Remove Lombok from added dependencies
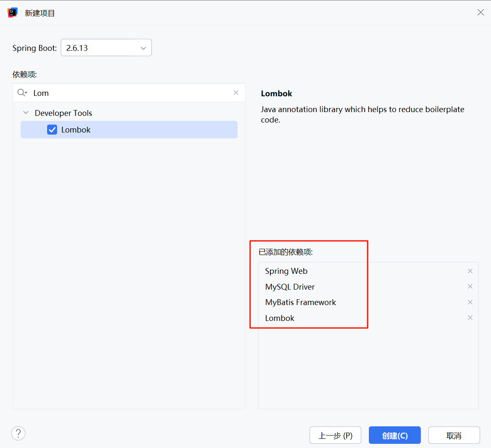 (470, 318)
